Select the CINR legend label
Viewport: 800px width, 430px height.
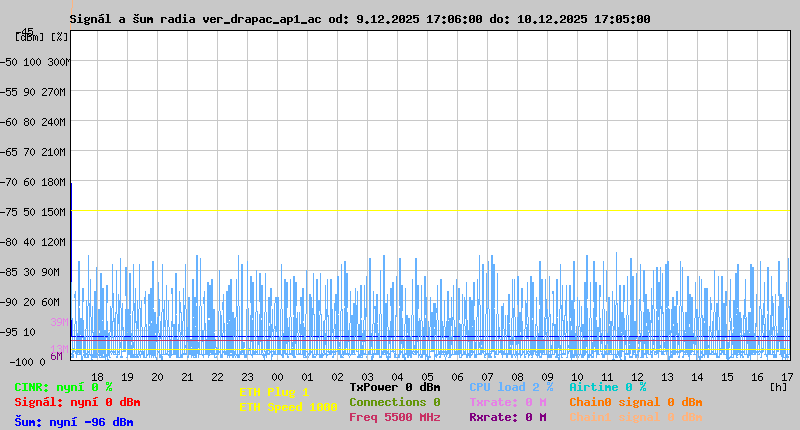(x=63, y=387)
